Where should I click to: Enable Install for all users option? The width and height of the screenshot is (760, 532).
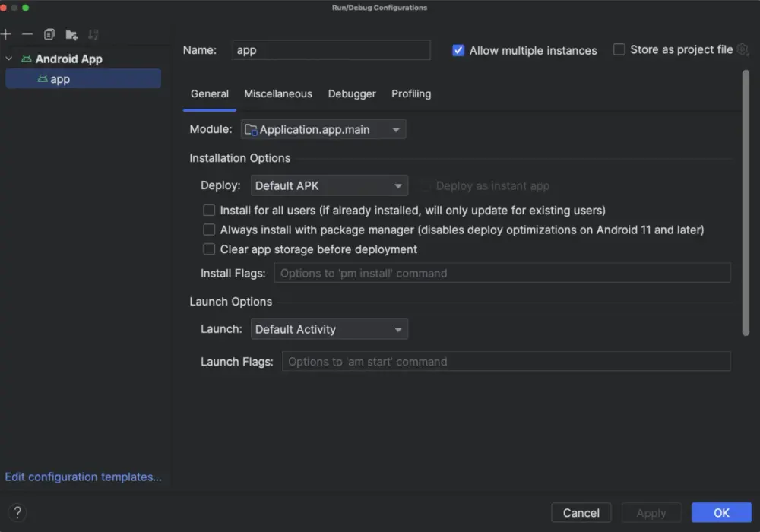click(x=209, y=210)
